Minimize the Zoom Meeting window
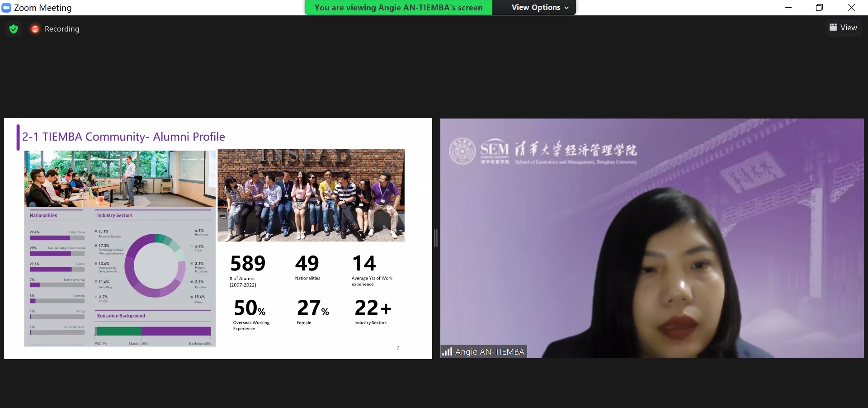Screen dimensions: 868x408 (x=788, y=8)
